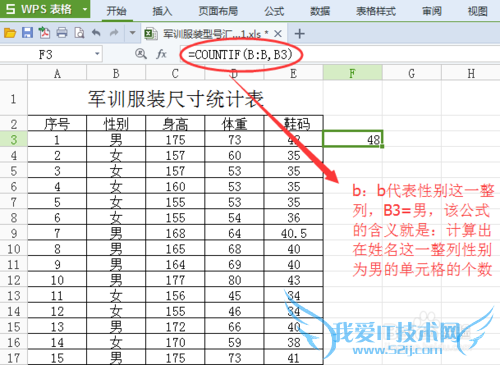Click the weight cell 45

(x=234, y=295)
